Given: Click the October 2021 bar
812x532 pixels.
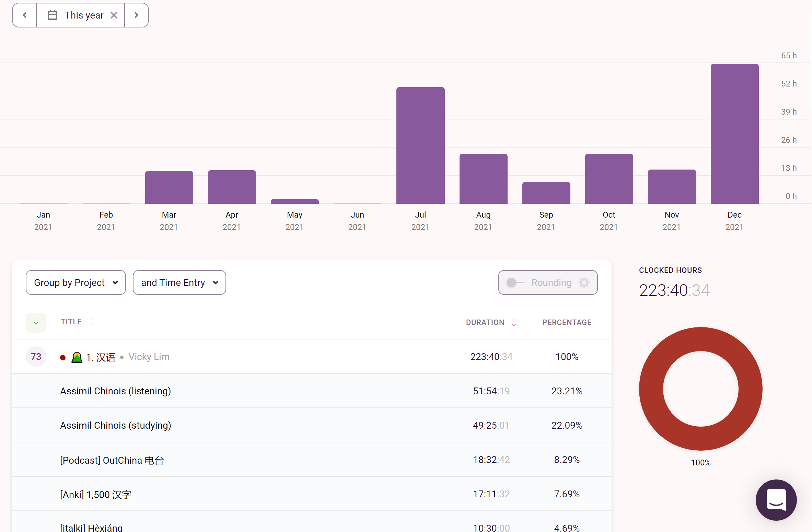Looking at the screenshot, I should coord(609,179).
